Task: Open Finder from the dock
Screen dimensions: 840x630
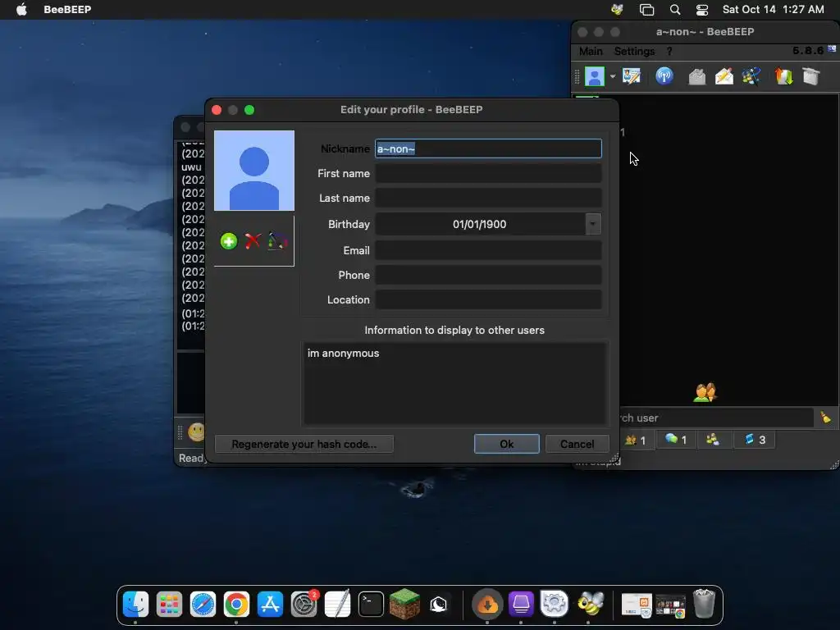Action: [x=135, y=605]
